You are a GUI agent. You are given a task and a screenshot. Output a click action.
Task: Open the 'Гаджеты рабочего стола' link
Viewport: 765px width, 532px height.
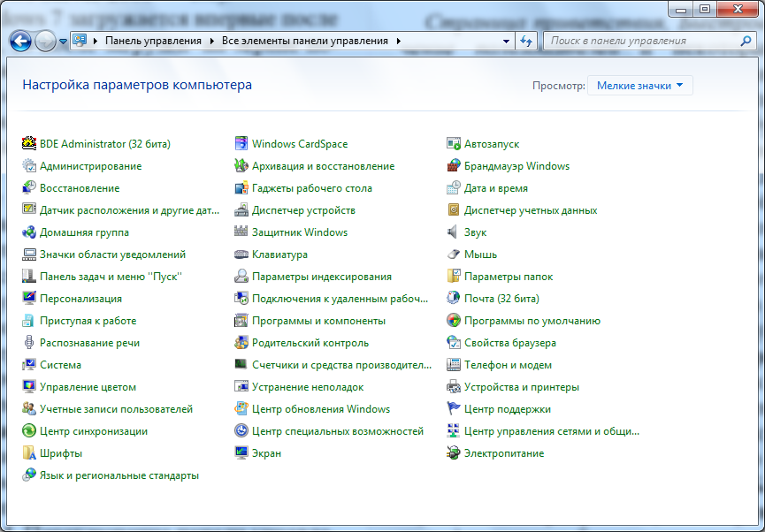point(312,188)
